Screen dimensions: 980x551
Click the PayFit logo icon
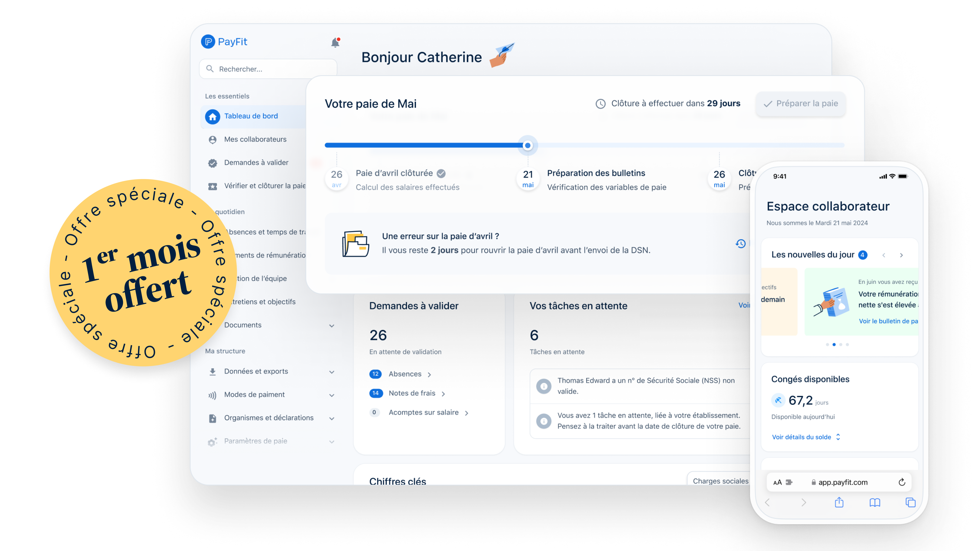tap(208, 41)
